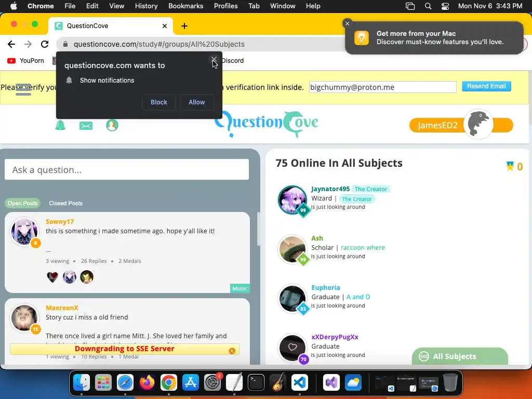Screen dimensions: 532x399
Task: Open Terminal from the Dock
Action: [x=256, y=383]
